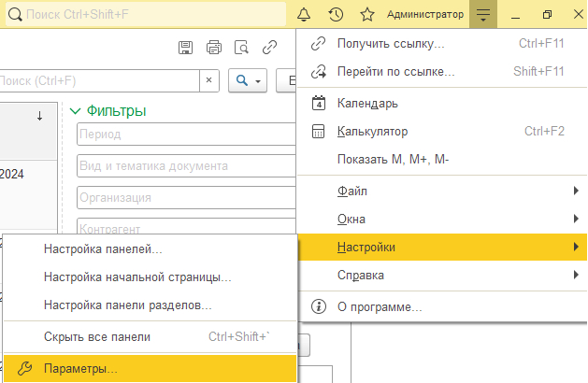This screenshot has height=383, width=588.
Task: Open favorites star icon
Action: [367, 15]
